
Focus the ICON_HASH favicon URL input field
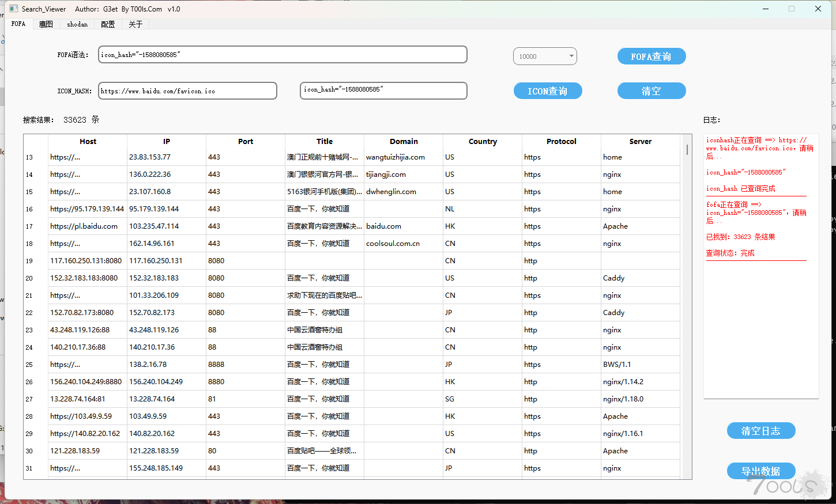(x=187, y=91)
